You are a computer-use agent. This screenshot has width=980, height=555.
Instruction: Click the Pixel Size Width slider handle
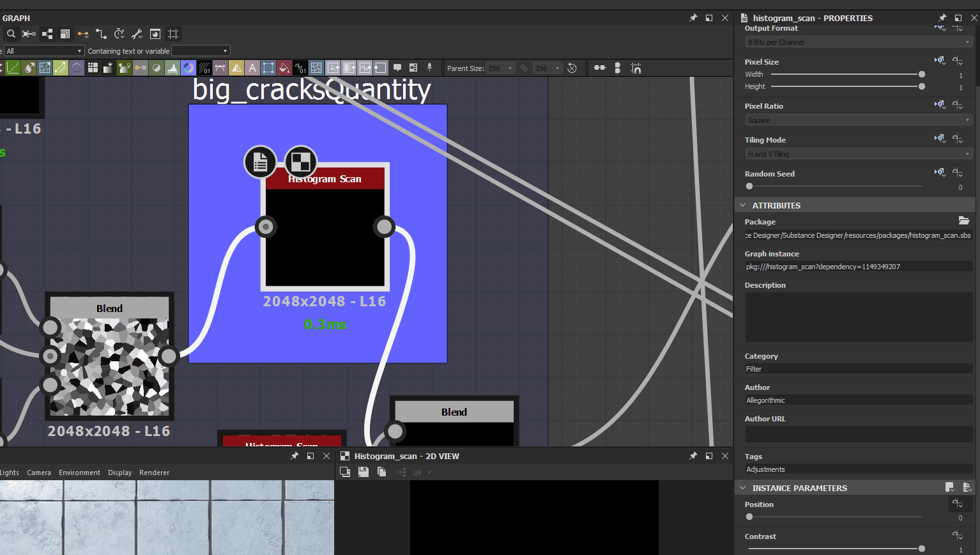[921, 74]
